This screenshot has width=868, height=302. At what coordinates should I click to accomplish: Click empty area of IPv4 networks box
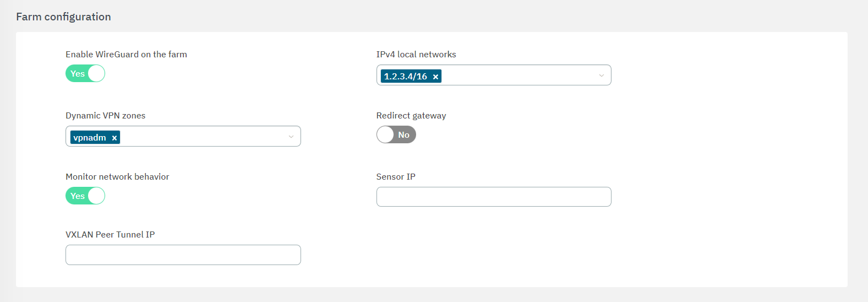[517, 75]
